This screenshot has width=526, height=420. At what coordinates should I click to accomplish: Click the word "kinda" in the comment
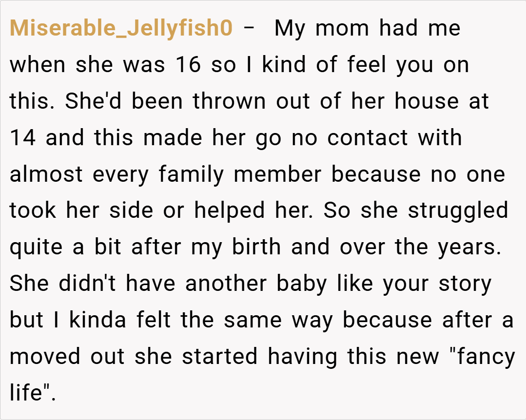97,320
